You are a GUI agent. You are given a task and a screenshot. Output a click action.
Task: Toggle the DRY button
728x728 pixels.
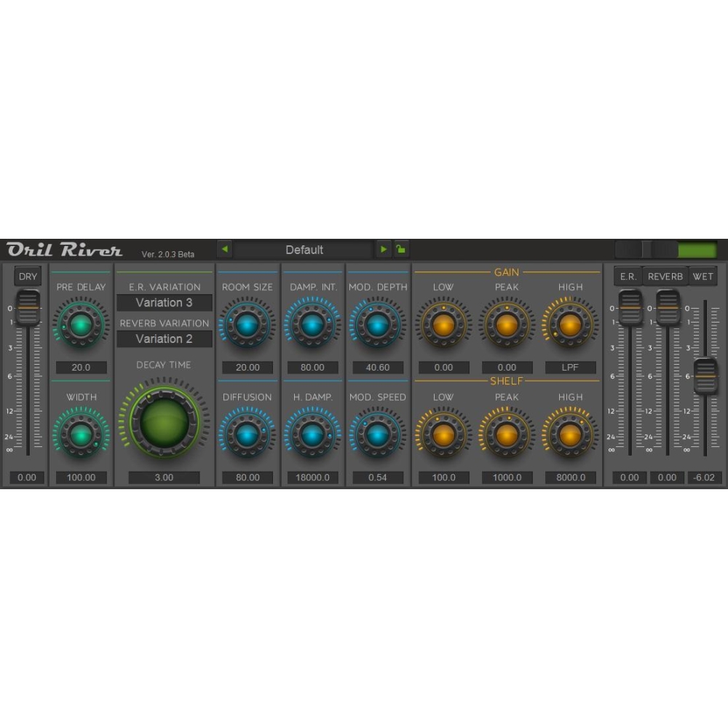[x=28, y=277]
